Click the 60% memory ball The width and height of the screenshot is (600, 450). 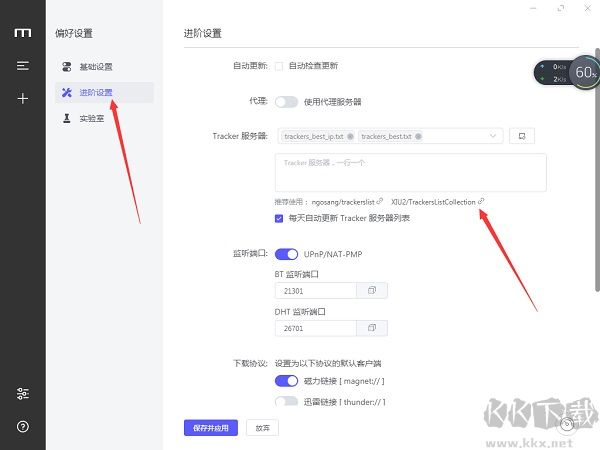[585, 72]
